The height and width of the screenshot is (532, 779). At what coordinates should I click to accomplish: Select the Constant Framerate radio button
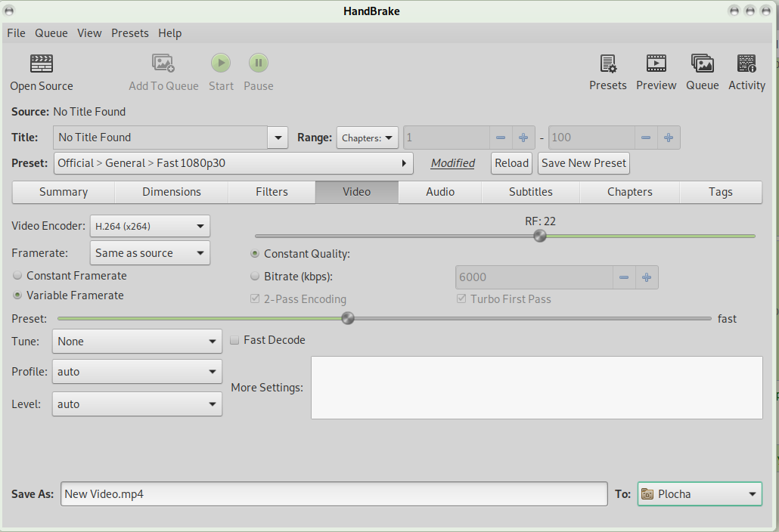18,276
